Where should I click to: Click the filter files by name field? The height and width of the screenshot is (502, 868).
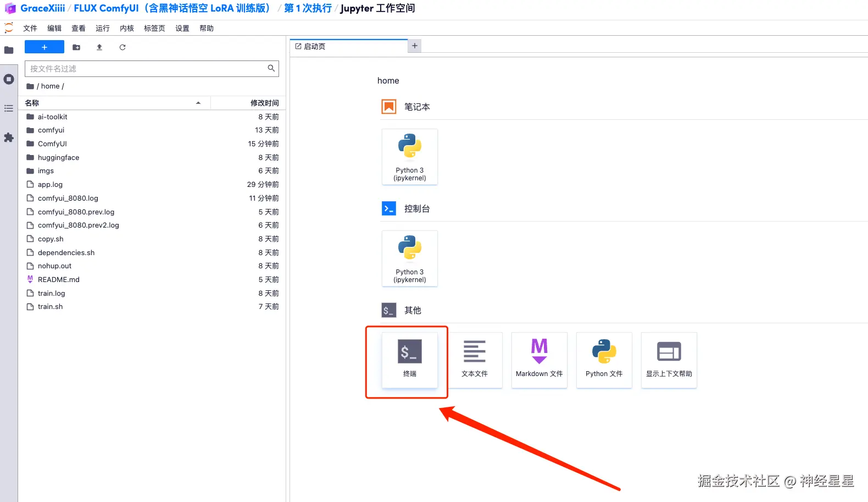(152, 69)
